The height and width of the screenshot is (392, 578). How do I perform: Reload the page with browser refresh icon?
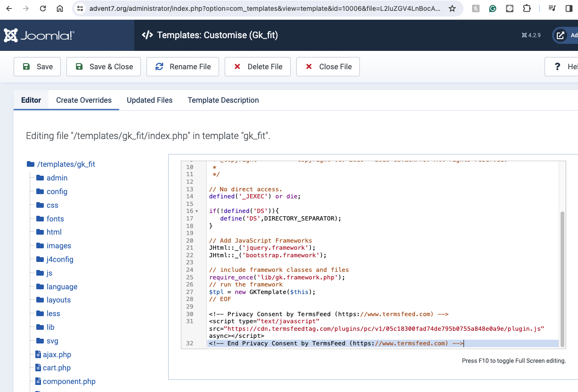click(x=43, y=8)
